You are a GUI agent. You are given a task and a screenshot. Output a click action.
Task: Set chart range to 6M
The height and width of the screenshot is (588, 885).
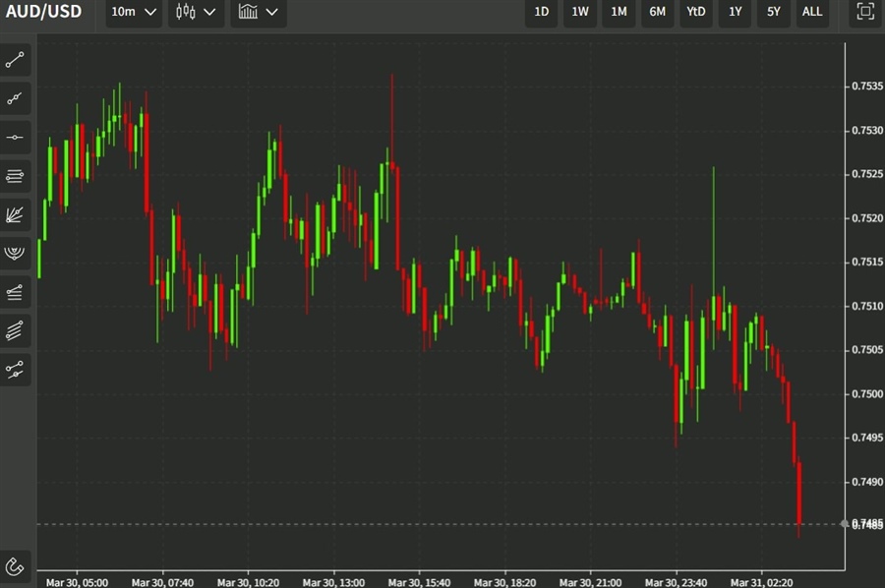[658, 12]
